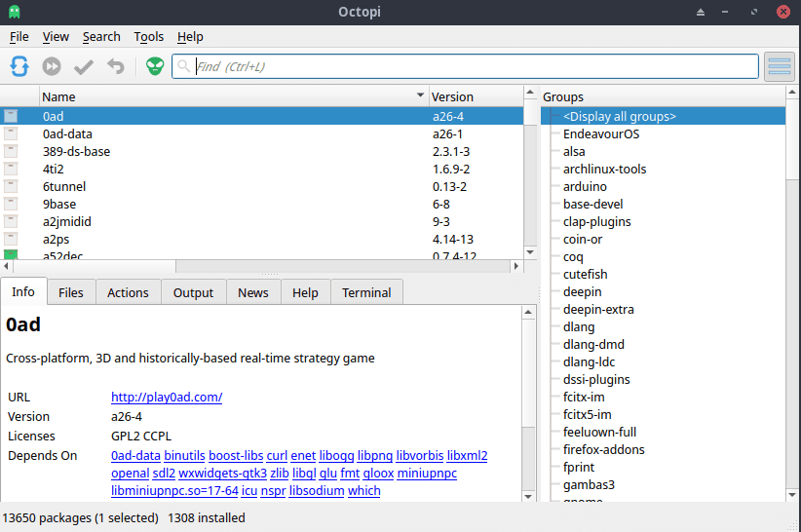Click package list horizontal scroll right arrow
The width and height of the screenshot is (801, 532).
(x=515, y=266)
